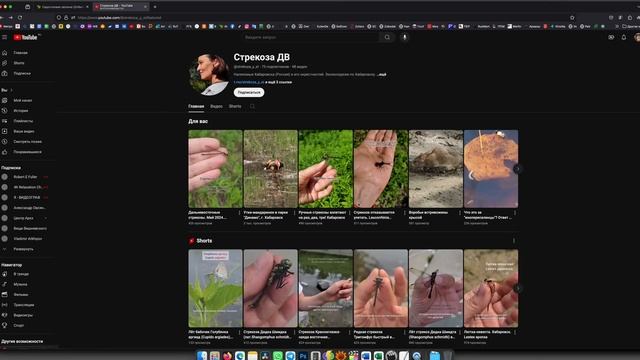640x360 pixels.
Task: Activate voice search microphone
Action: 404,37
